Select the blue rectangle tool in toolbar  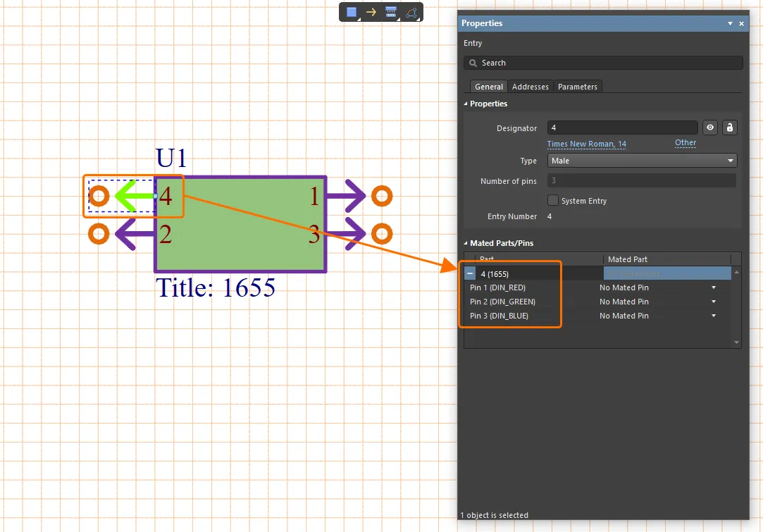click(352, 12)
